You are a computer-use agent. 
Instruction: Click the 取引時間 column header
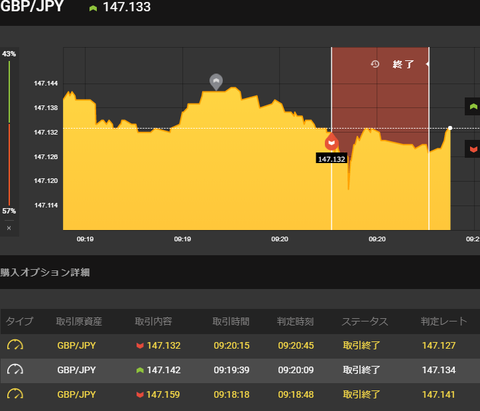231,321
